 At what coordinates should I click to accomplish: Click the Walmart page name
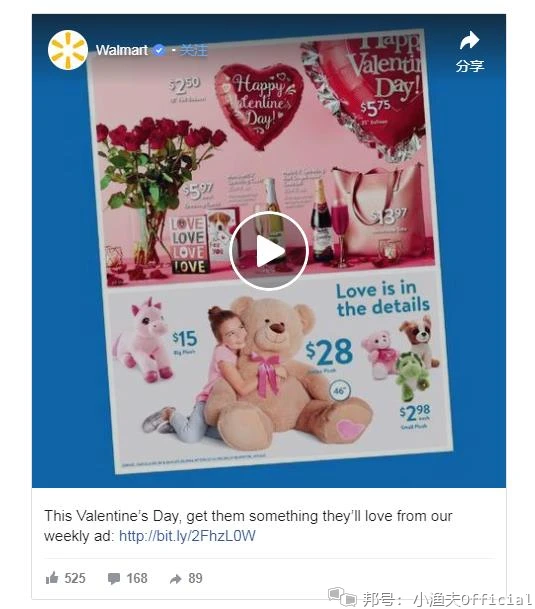point(122,50)
